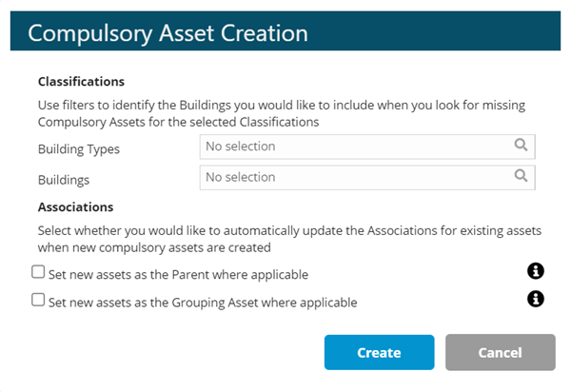Enable the set-as-Parent checkbox
Screen dimensions: 571x392
click(38, 272)
